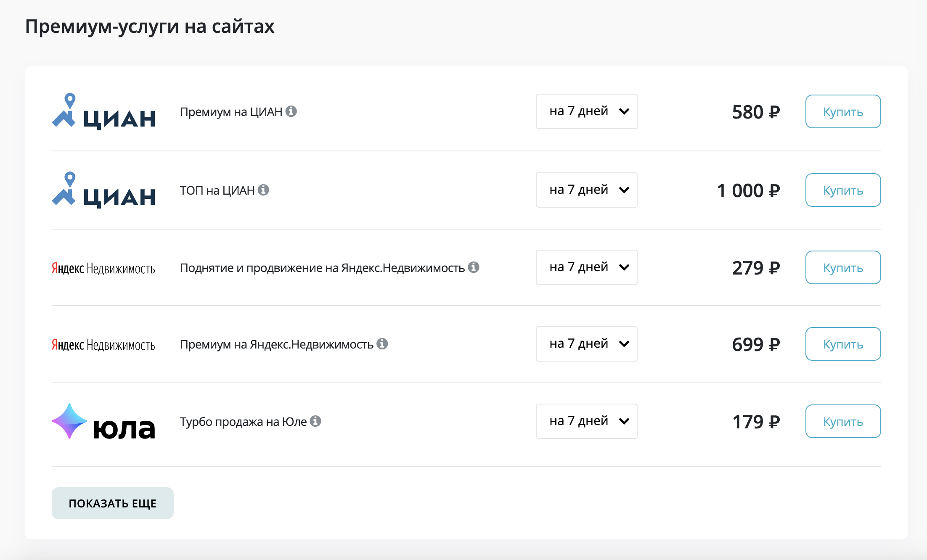Click Купить for ТОП на ЦИАН at 1 000 ₽
The height and width of the screenshot is (560, 927).
(843, 190)
